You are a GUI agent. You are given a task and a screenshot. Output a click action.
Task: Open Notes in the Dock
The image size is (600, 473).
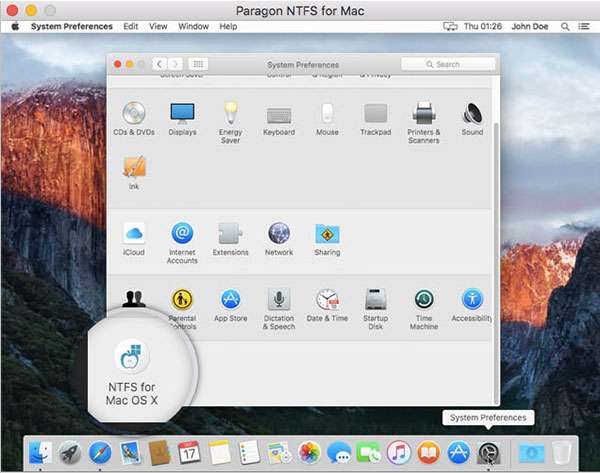coord(219,452)
